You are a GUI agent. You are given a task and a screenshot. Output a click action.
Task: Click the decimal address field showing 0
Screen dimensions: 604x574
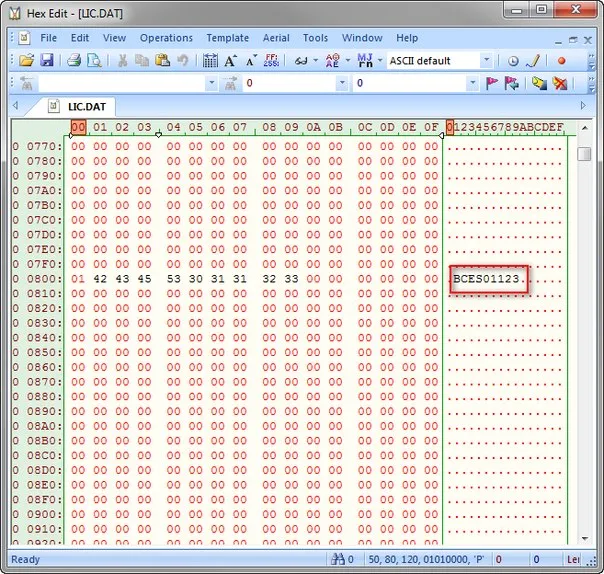click(x=409, y=83)
